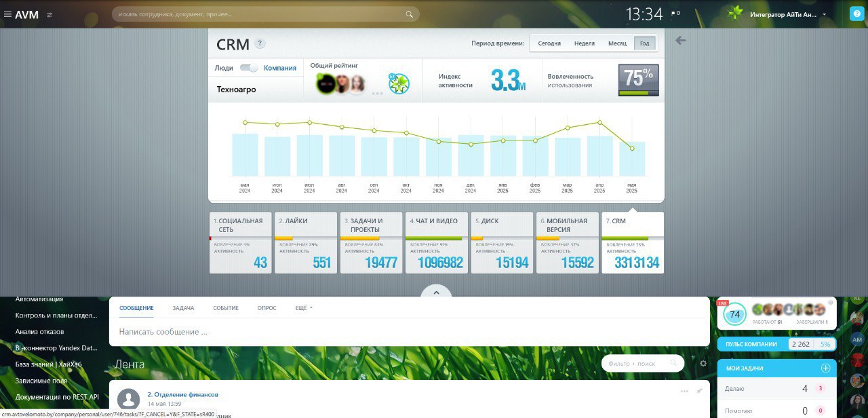Select the Неделя time period
The width and height of the screenshot is (868, 418).
tap(584, 43)
